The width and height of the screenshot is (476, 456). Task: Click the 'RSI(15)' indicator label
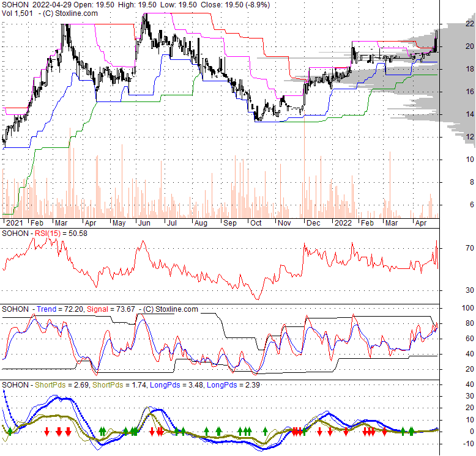point(48,234)
